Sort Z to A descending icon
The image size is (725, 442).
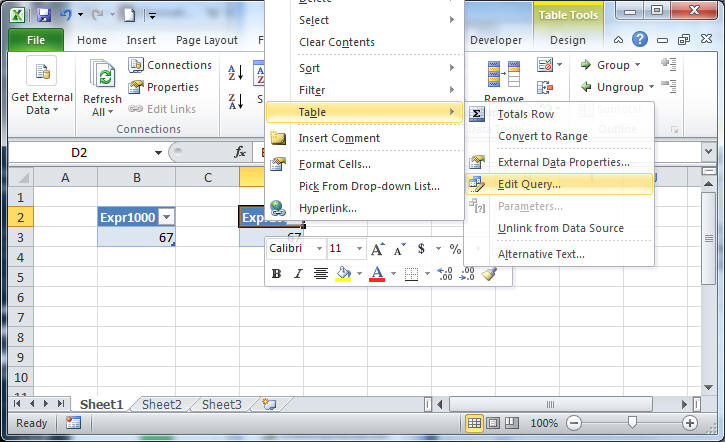click(x=236, y=101)
